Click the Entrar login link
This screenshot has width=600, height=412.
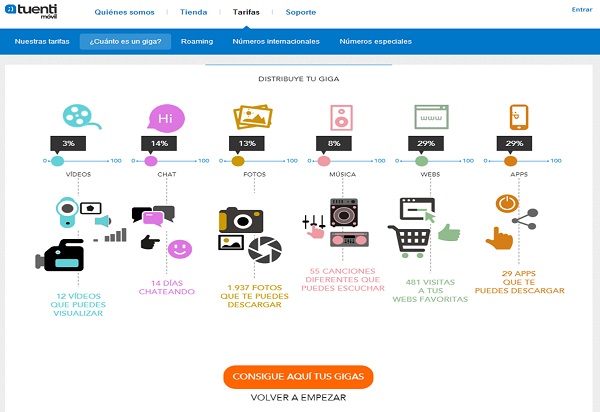[x=582, y=10]
